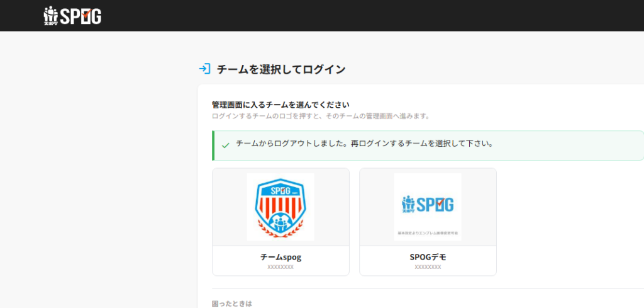Select the SPOGデモ team logo image
This screenshot has height=308, width=644.
pyautogui.click(x=428, y=207)
